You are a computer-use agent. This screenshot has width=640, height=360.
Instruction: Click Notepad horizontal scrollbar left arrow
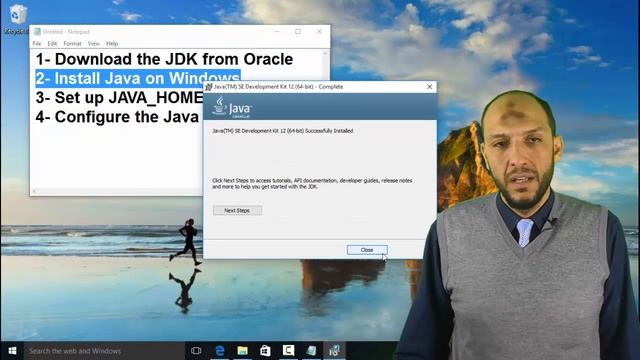tap(34, 191)
